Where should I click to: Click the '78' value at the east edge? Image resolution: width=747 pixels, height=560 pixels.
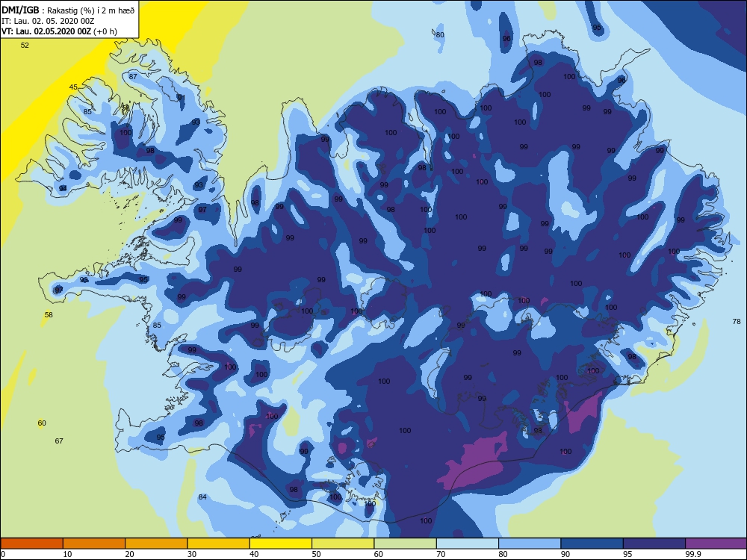tap(737, 321)
